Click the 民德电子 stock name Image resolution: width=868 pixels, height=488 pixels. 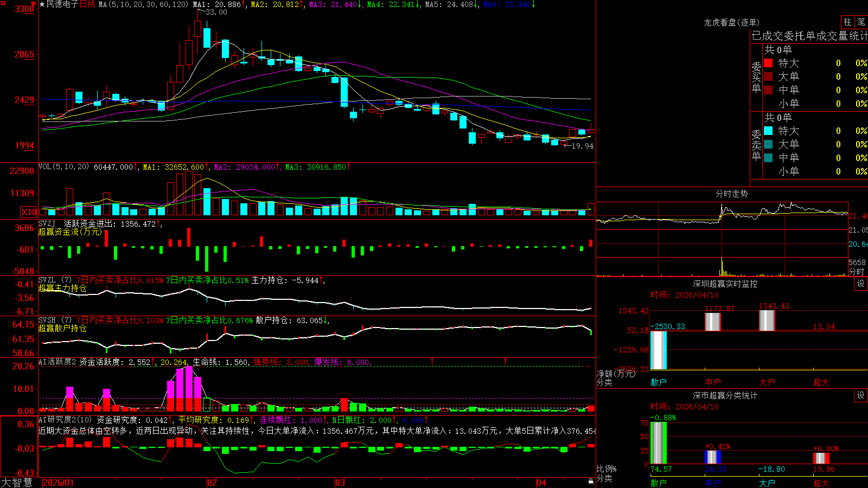point(62,4)
